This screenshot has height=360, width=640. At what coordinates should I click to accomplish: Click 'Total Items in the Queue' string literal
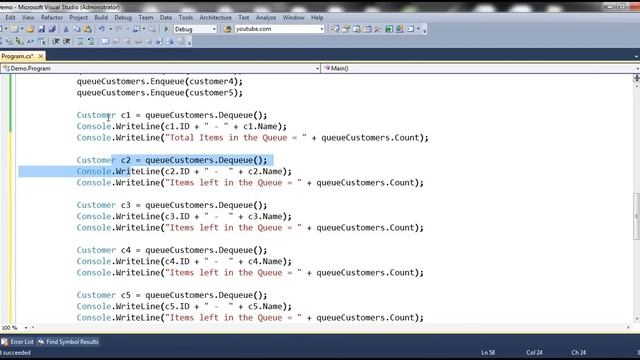pos(235,138)
